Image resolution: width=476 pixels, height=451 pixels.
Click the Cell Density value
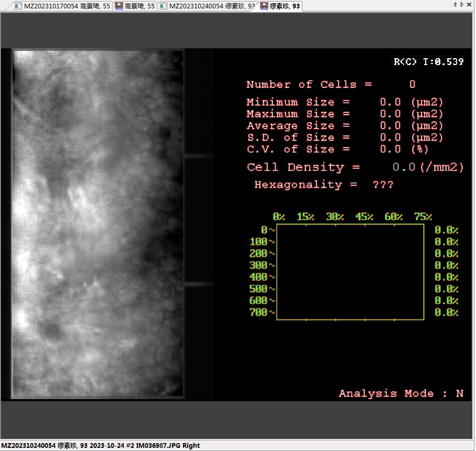click(404, 168)
